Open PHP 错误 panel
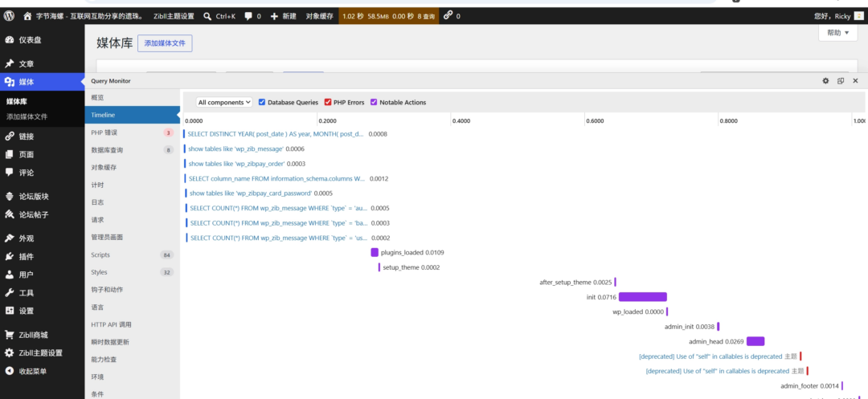 point(133,132)
